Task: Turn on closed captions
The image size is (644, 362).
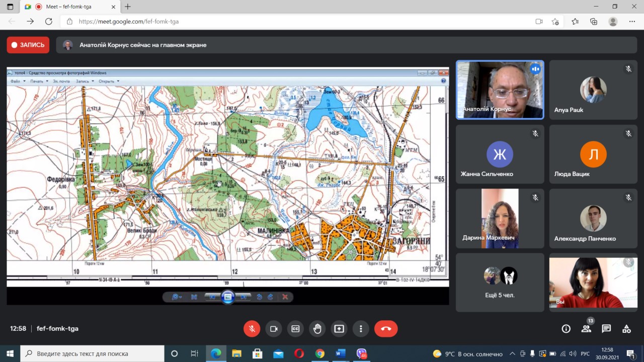Action: pos(295,329)
